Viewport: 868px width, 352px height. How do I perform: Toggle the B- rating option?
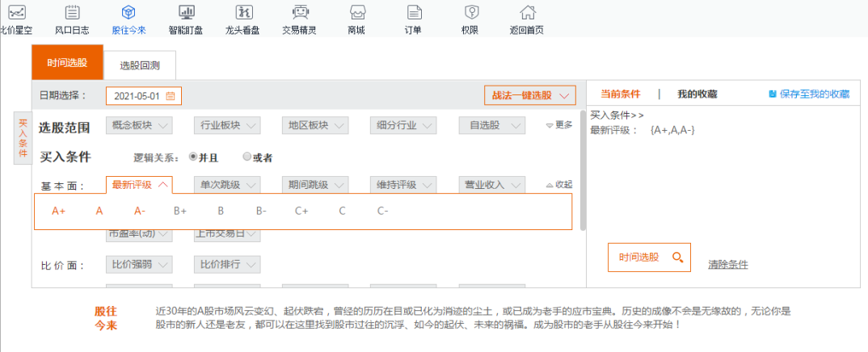pos(261,211)
